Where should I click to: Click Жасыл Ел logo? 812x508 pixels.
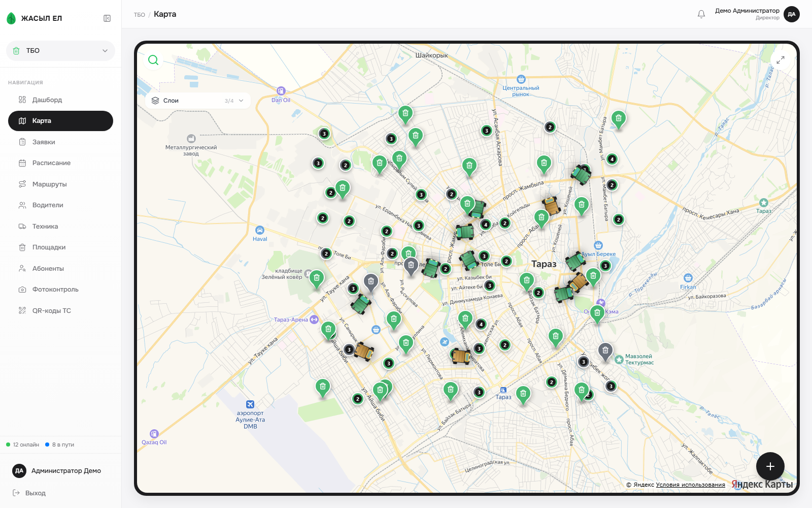[34, 18]
